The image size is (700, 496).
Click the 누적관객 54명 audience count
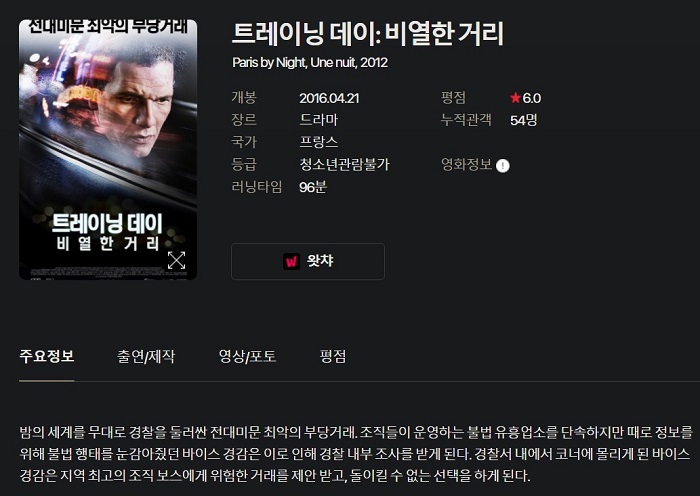(524, 120)
